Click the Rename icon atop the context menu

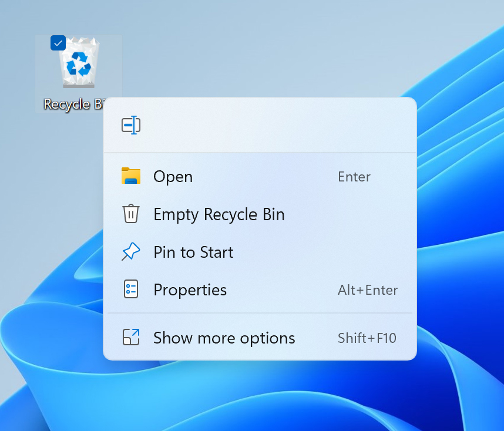[131, 124]
